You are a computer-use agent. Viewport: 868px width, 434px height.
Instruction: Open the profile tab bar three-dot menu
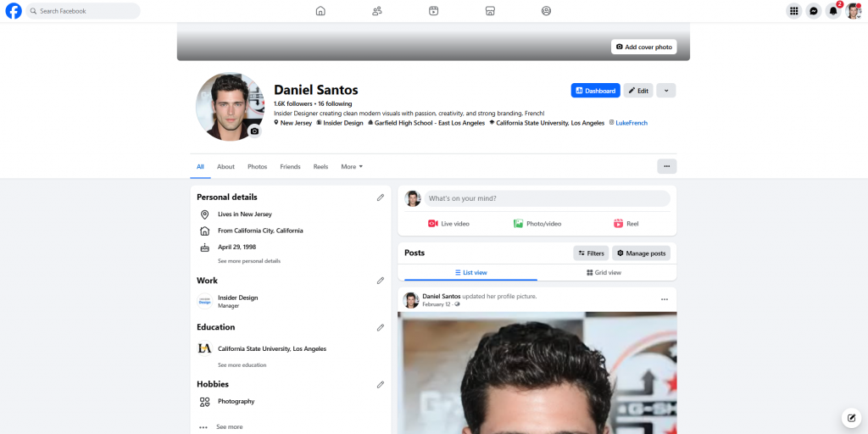(666, 166)
